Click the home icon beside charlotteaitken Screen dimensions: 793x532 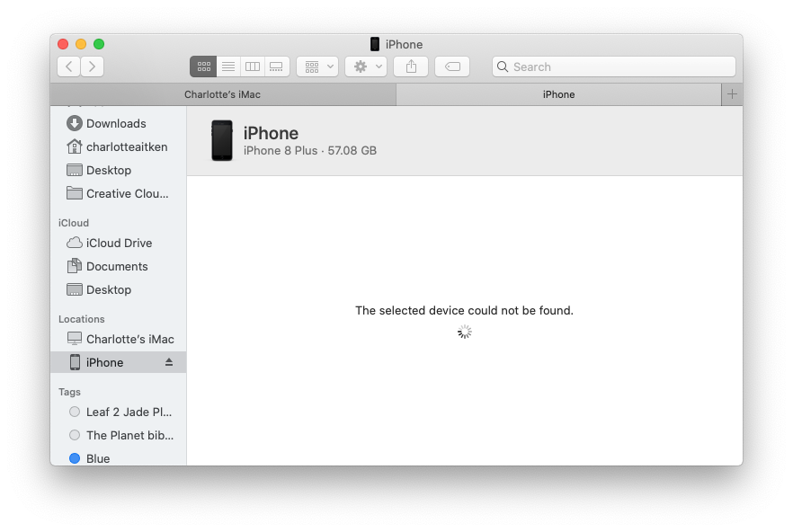tap(75, 146)
